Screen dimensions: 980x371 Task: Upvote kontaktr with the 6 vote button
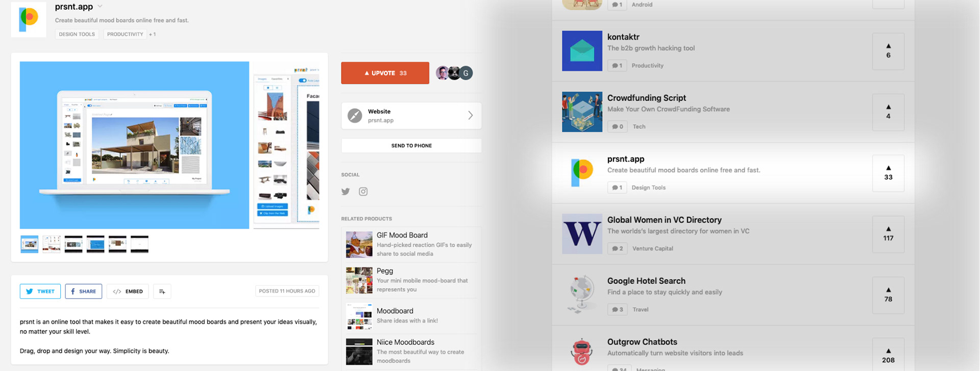[x=888, y=51]
